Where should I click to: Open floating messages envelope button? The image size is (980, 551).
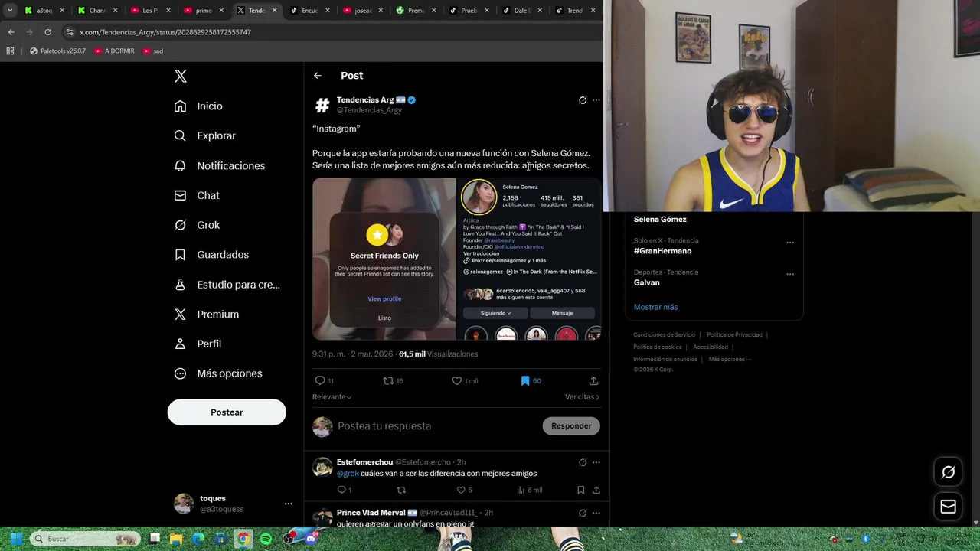click(x=948, y=507)
